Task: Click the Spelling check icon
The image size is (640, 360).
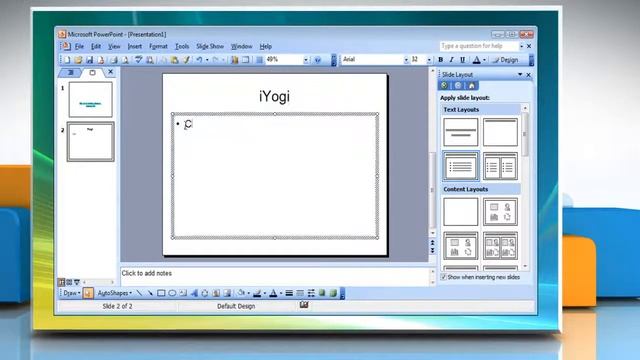Action: pyautogui.click(x=138, y=60)
